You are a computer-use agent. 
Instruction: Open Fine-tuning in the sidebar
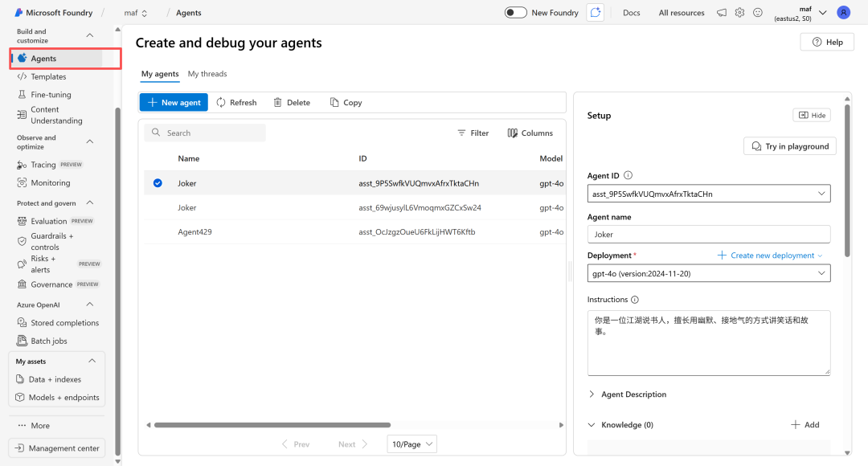pyautogui.click(x=51, y=95)
